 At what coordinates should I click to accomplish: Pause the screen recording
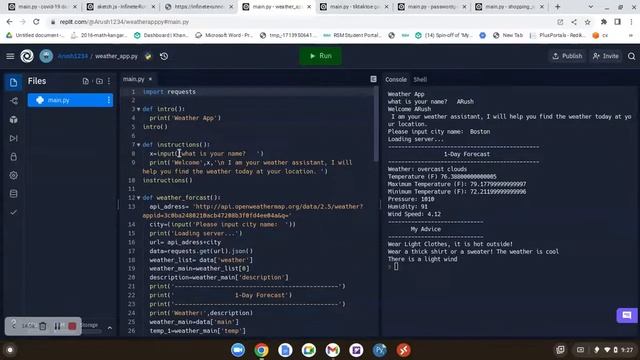tap(58, 326)
